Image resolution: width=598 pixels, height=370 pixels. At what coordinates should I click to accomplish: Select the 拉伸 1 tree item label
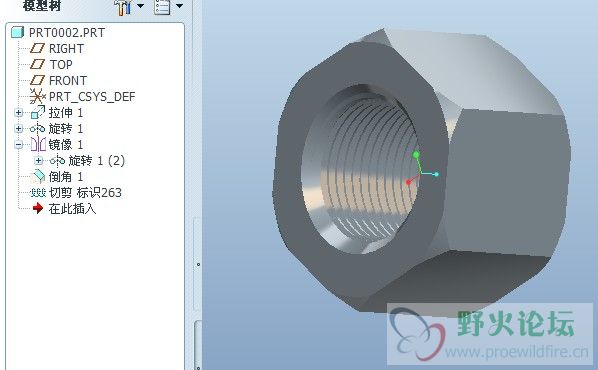click(66, 113)
